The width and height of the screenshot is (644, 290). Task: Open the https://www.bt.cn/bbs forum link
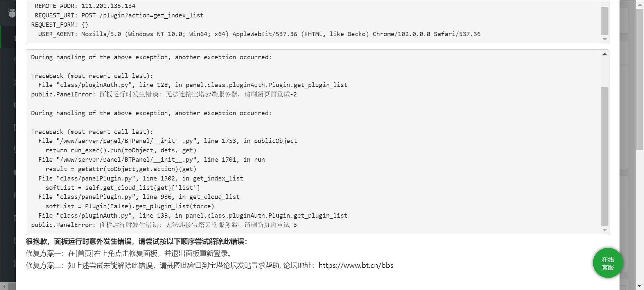[x=356, y=266]
